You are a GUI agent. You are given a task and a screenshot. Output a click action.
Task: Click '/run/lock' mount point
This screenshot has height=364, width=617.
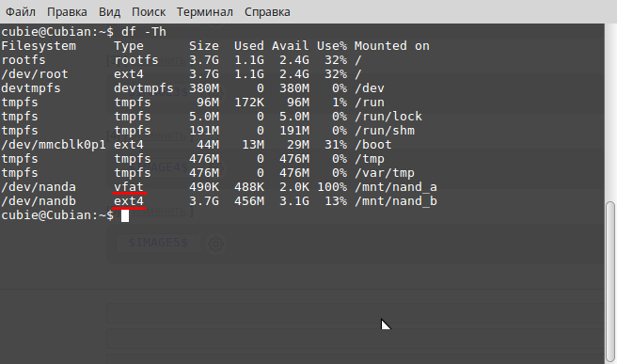click(388, 117)
